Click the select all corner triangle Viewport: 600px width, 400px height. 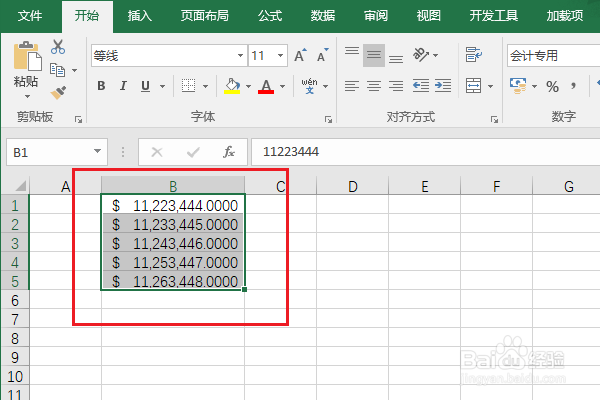pyautogui.click(x=20, y=186)
